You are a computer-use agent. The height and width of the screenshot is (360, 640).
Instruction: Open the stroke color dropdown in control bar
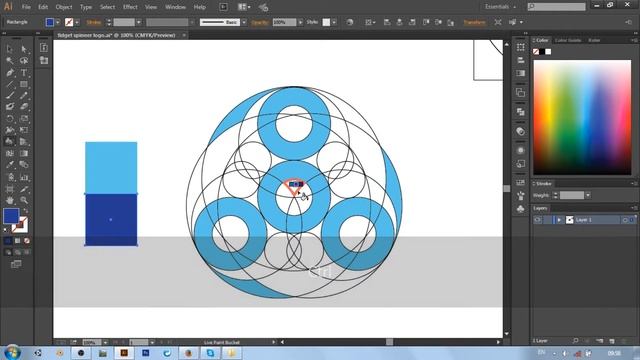coord(77,22)
